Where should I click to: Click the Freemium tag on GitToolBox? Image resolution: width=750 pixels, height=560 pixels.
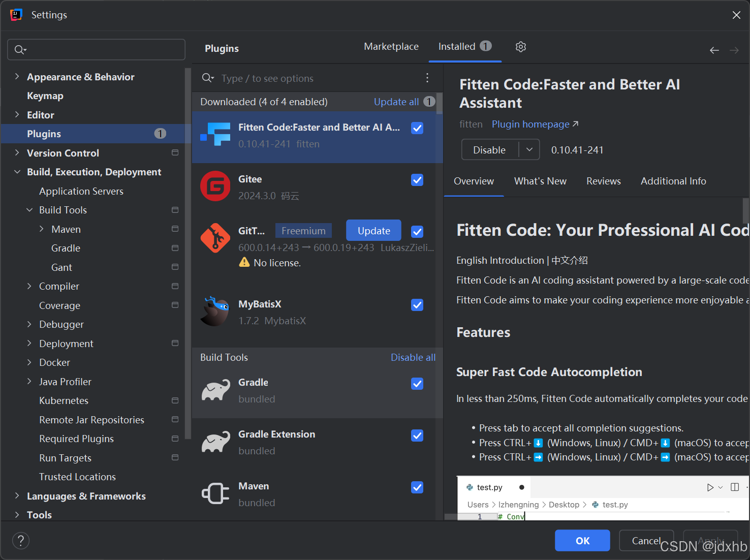(x=303, y=231)
